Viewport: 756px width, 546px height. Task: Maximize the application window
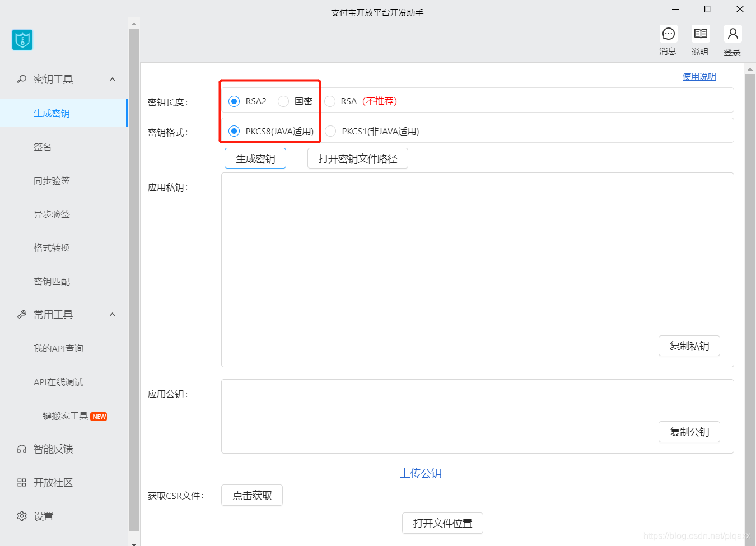[708, 9]
